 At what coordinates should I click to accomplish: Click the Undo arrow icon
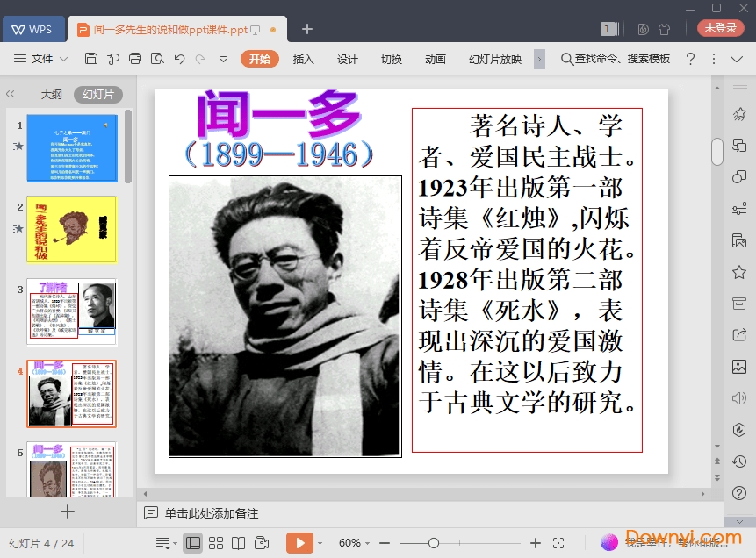179,59
